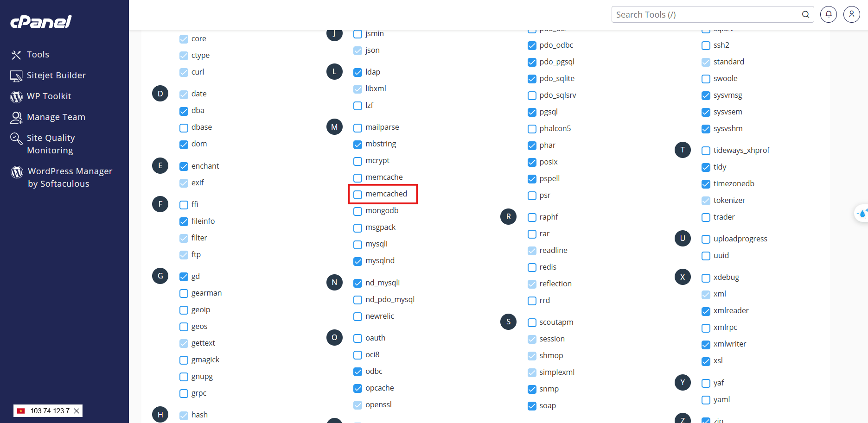Click the letter G section badge
This screenshot has height=423, width=868.
[x=160, y=276]
